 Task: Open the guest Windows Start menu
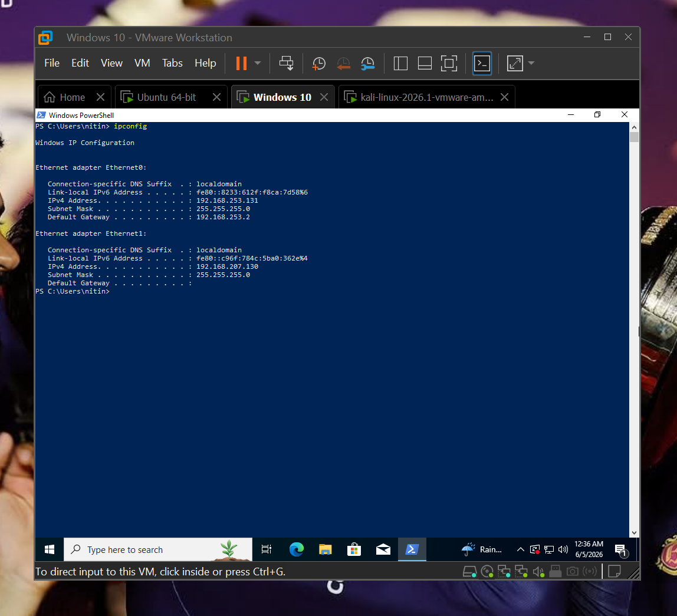[x=50, y=549]
